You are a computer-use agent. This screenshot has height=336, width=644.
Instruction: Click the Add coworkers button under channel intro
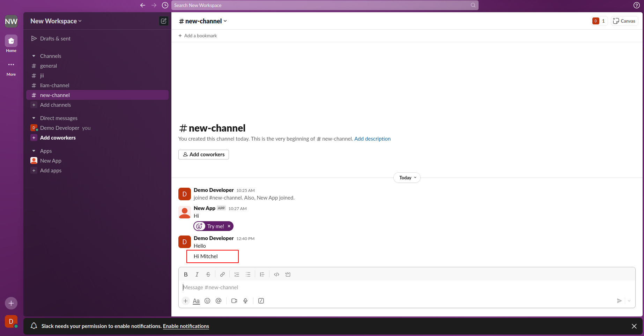(203, 155)
